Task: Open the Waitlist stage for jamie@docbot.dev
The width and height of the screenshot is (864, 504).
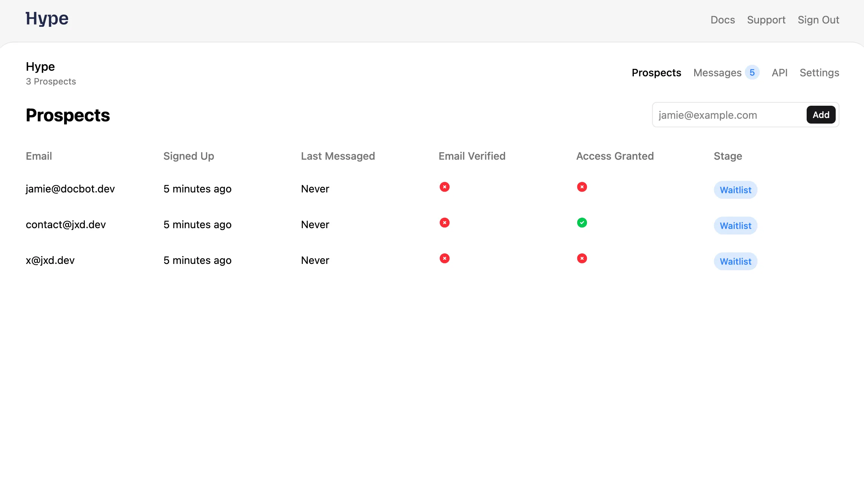Action: click(x=735, y=190)
